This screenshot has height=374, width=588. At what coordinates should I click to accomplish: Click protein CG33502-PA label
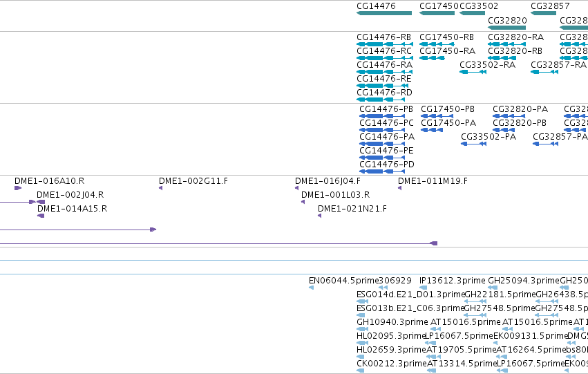489,137
